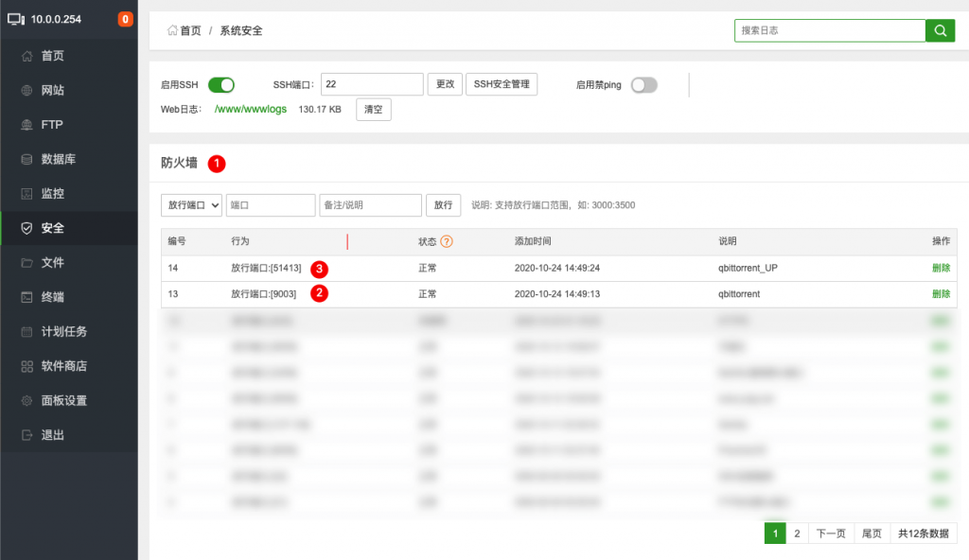
Task: Click the 状态 question mark help icon
Action: pos(447,241)
